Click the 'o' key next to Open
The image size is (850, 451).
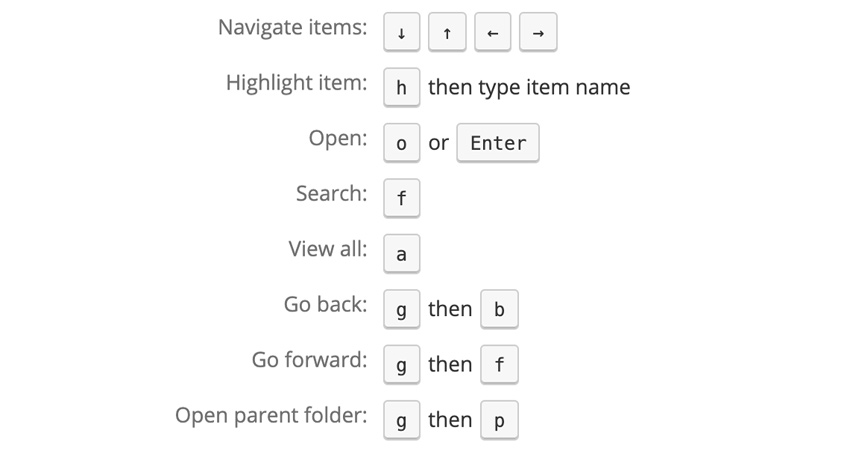pos(402,143)
